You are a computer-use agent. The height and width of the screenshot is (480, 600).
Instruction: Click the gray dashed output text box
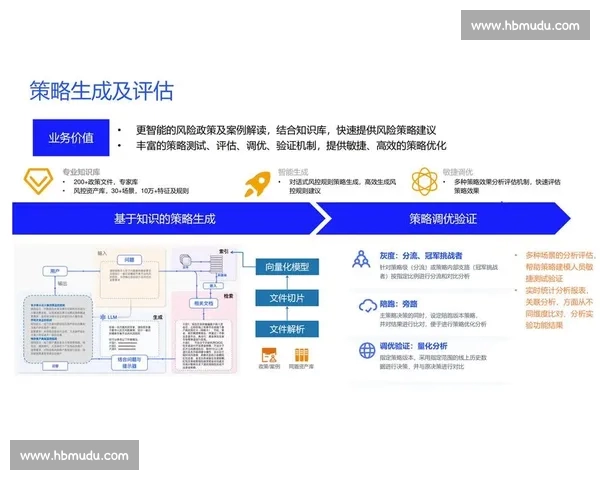(x=58, y=329)
